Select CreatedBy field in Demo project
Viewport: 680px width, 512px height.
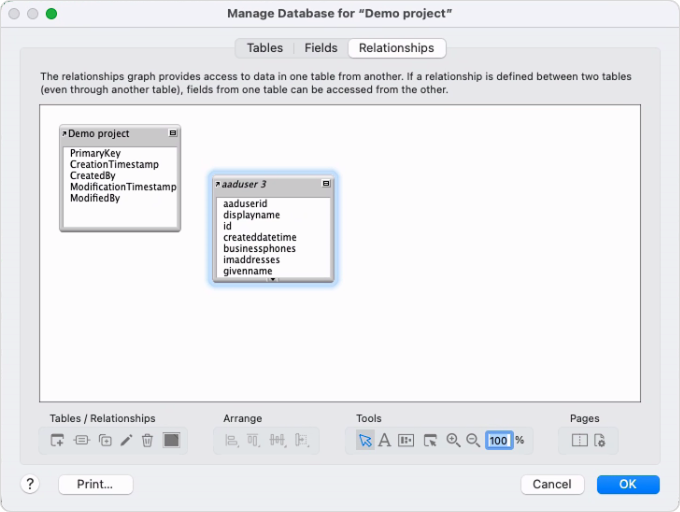pos(92,176)
